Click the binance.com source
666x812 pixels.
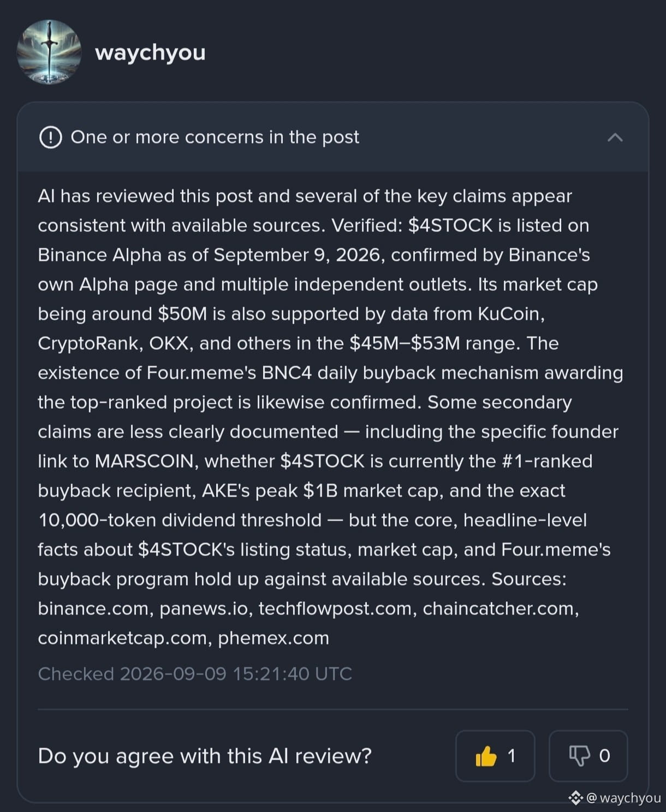[x=93, y=608]
